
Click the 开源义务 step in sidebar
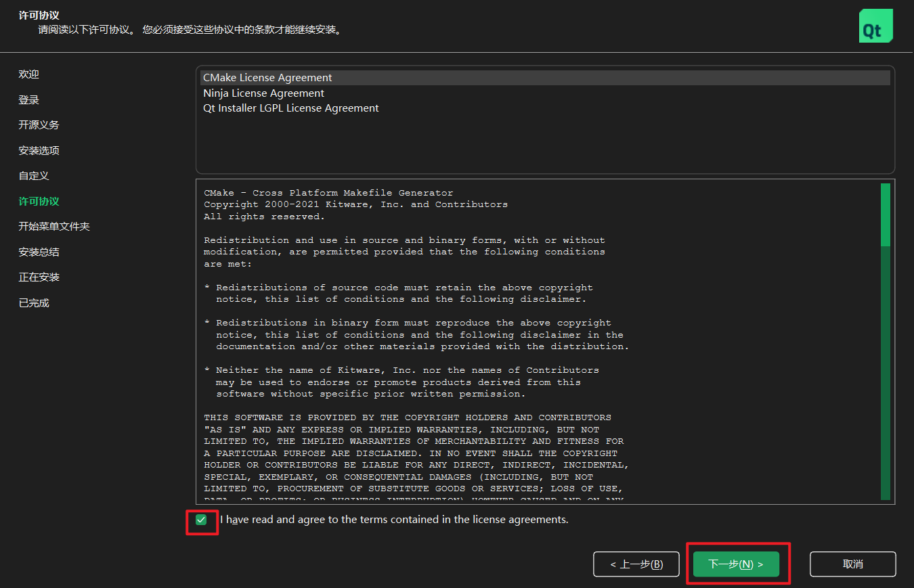[x=39, y=125]
